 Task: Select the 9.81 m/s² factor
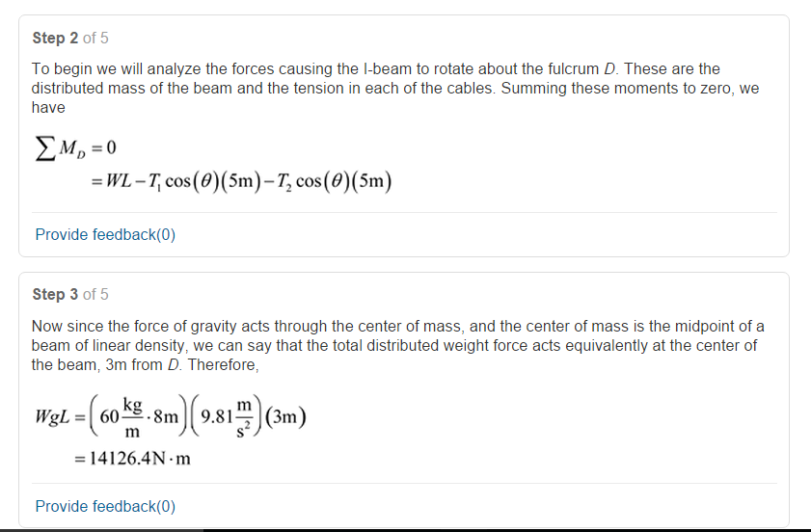coord(226,416)
